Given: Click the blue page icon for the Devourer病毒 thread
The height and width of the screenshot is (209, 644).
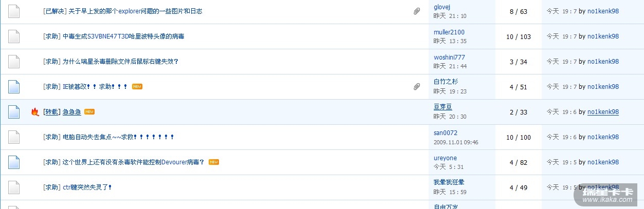Looking at the screenshot, I should pos(14,162).
